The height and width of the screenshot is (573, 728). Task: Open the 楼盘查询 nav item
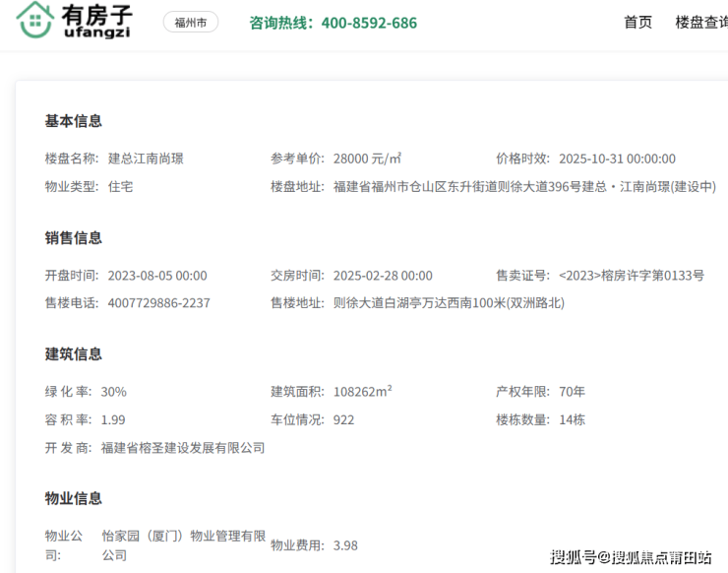click(x=700, y=22)
